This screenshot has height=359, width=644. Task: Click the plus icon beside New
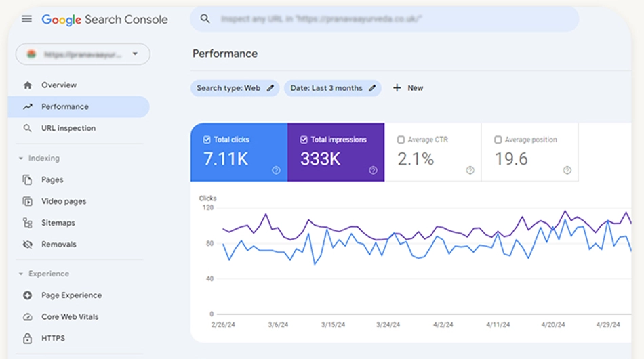[x=397, y=88]
